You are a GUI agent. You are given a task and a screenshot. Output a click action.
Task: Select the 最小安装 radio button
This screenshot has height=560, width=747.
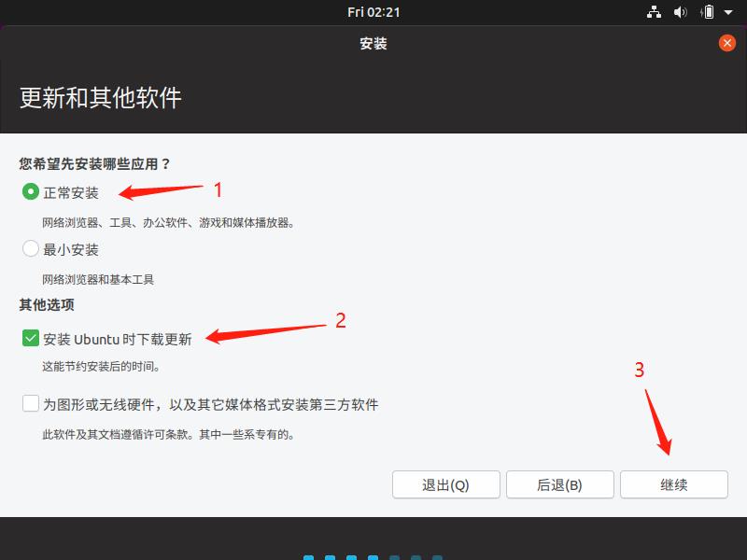click(x=31, y=248)
